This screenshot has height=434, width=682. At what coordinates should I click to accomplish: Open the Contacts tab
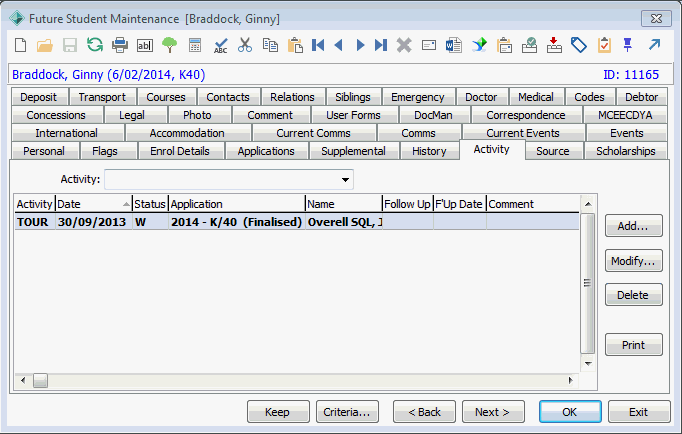(228, 97)
